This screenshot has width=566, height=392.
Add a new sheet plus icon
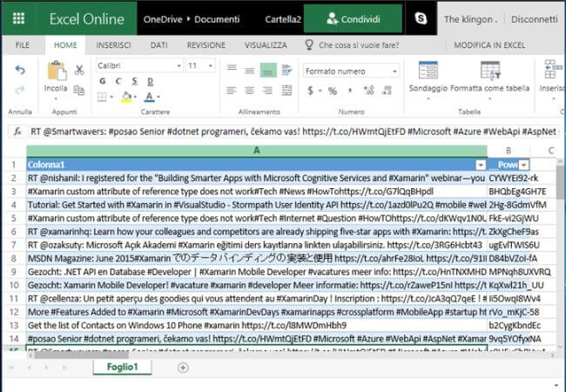click(183, 368)
